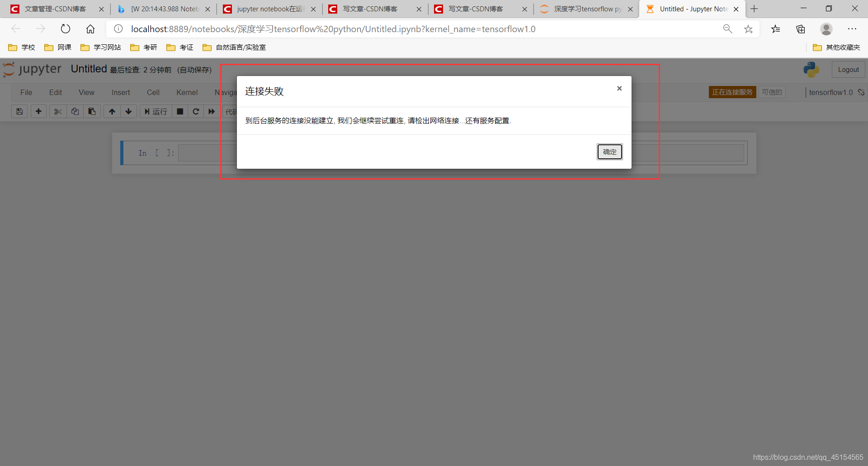Add page to favorites star icon

(x=749, y=29)
